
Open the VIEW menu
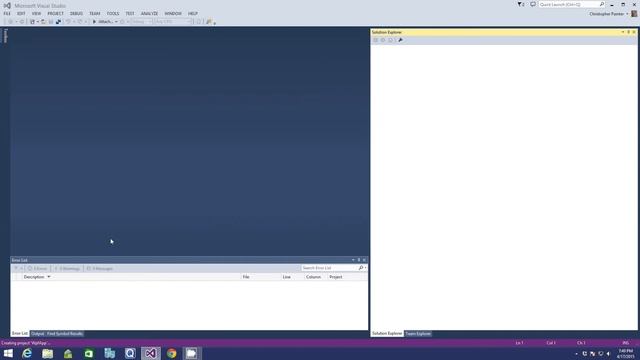pos(36,13)
